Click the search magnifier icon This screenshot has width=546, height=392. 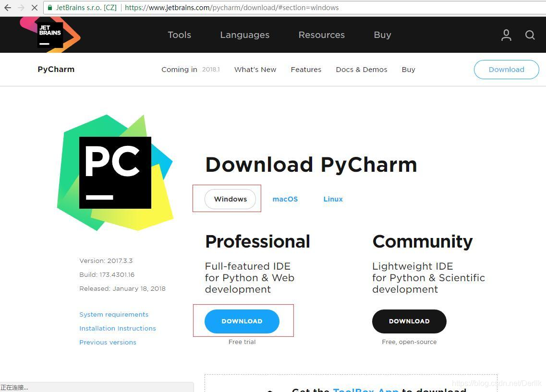pyautogui.click(x=530, y=35)
